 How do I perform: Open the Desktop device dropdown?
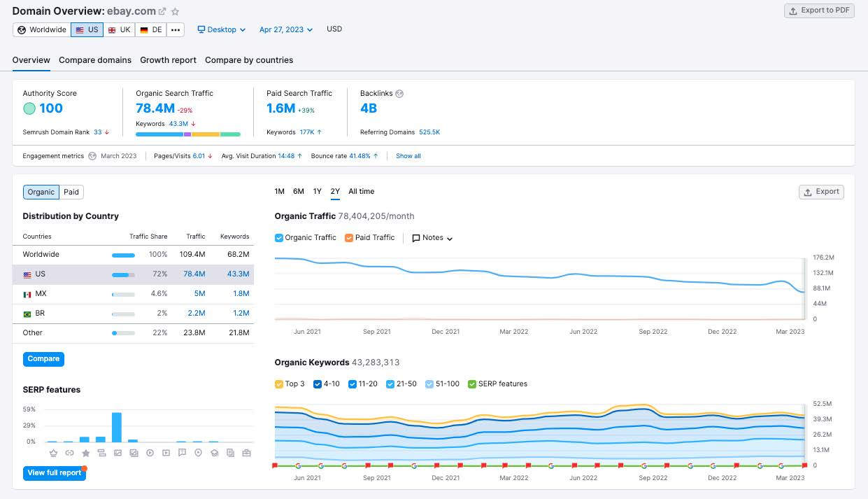222,30
